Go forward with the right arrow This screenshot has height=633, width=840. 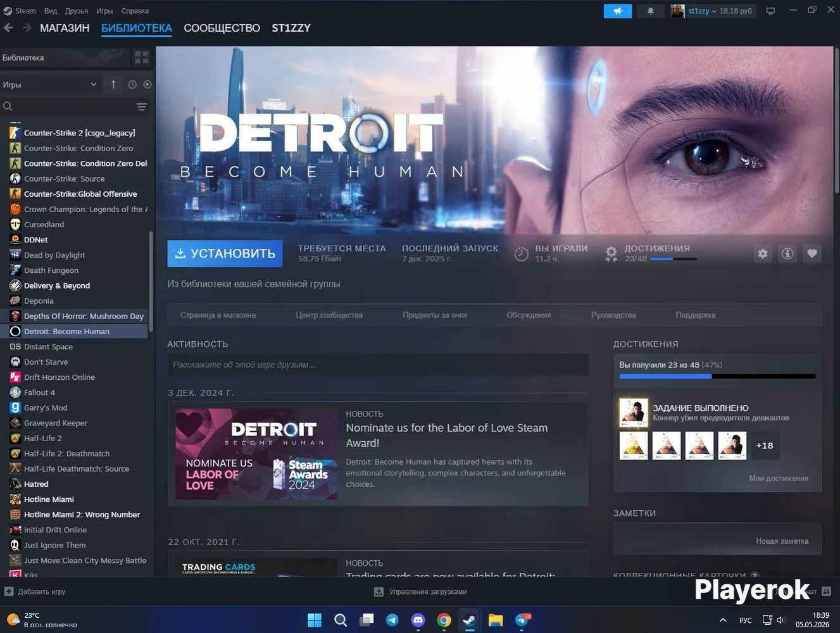[x=27, y=28]
